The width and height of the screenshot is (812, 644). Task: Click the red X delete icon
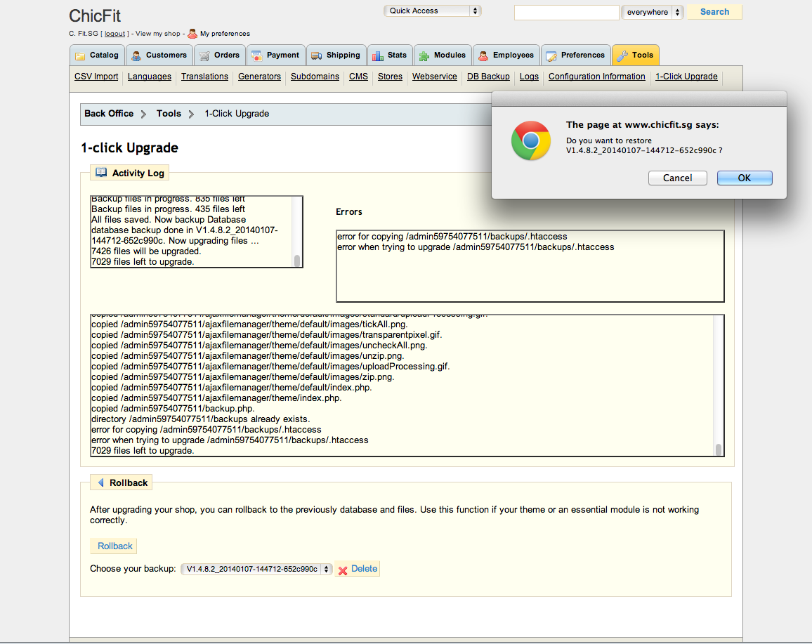[343, 570]
